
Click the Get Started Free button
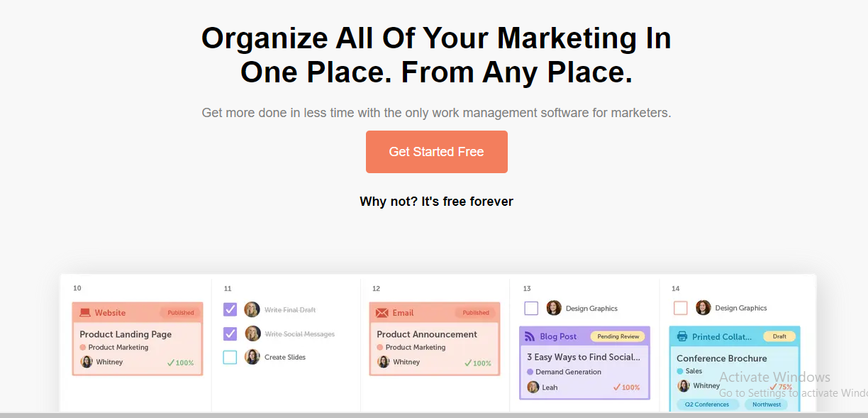pos(436,152)
